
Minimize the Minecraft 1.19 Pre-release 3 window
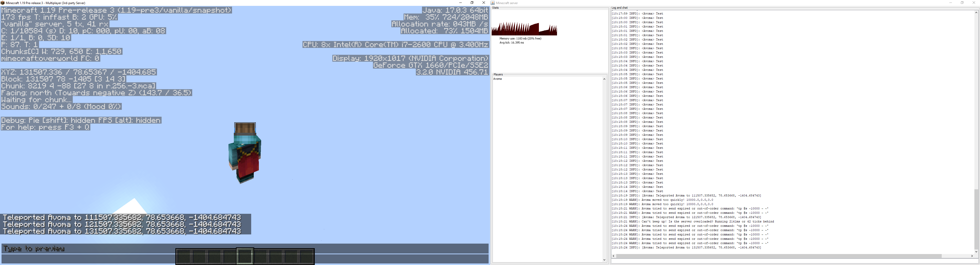click(x=460, y=3)
